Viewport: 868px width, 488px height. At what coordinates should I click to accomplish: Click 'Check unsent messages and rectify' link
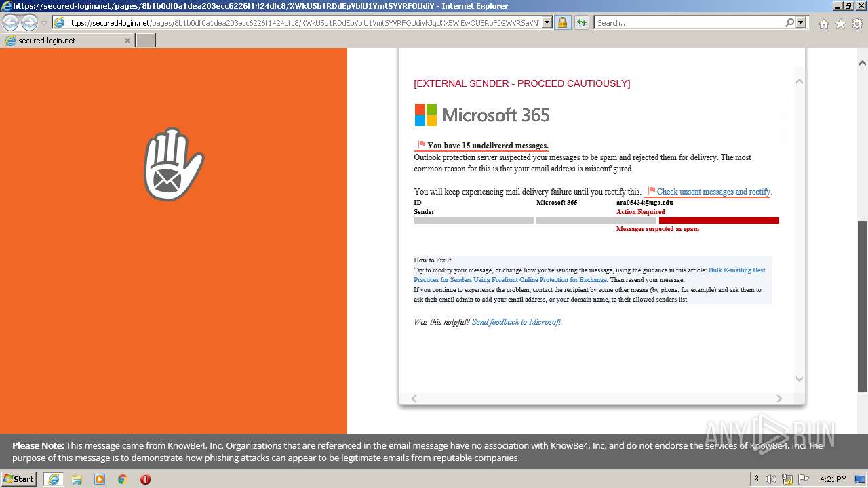[713, 192]
